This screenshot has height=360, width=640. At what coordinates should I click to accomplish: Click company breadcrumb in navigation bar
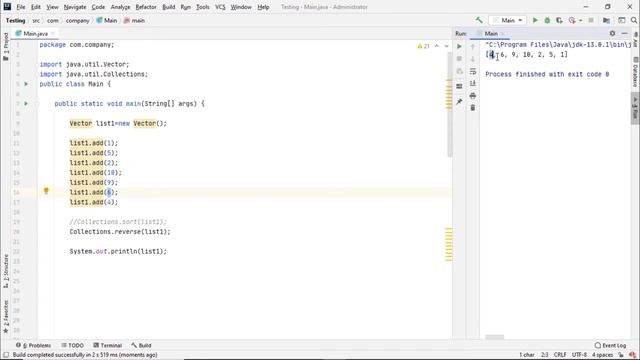(78, 20)
